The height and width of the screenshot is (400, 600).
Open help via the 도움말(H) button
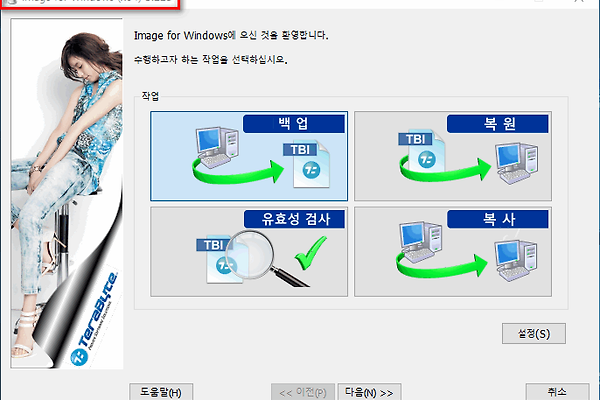coord(161,392)
